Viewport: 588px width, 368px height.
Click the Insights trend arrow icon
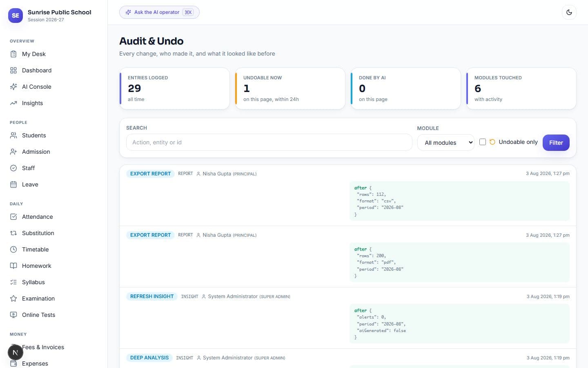13,103
